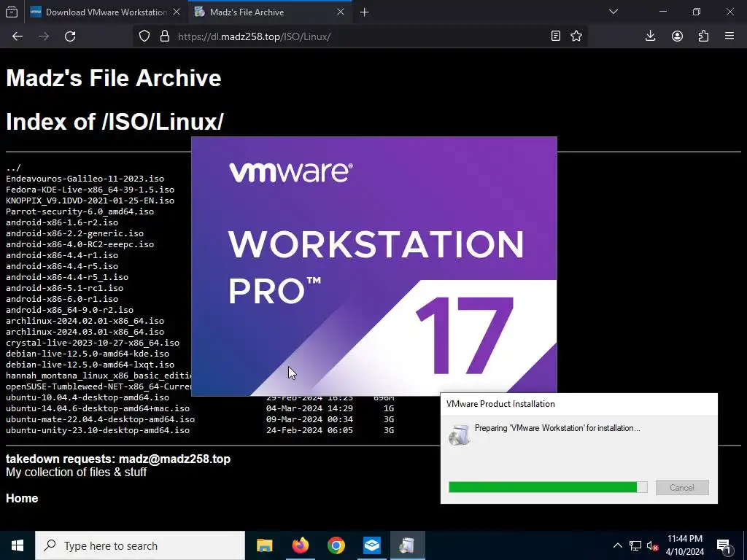
Task: Open the tracking protection shield icon
Action: tap(144, 36)
